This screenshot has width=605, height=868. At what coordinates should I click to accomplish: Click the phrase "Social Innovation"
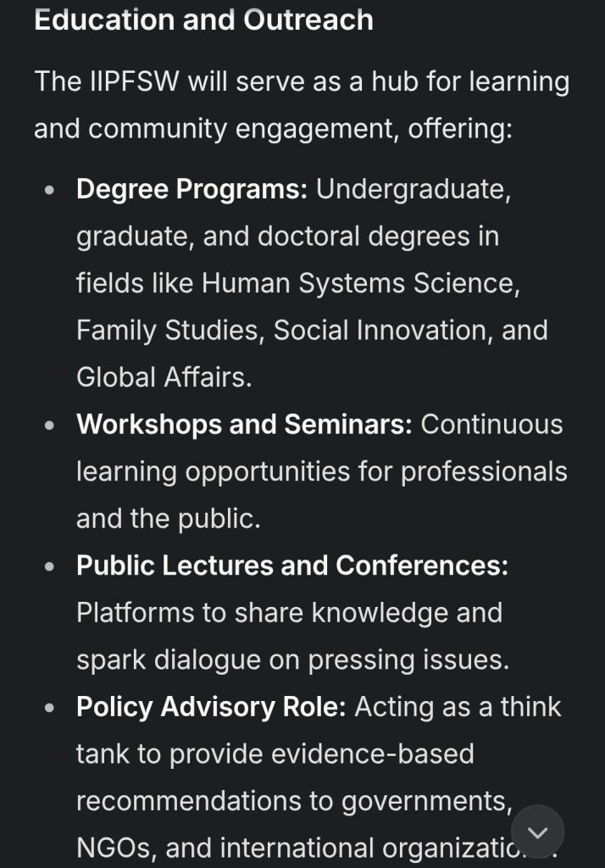pos(383,330)
